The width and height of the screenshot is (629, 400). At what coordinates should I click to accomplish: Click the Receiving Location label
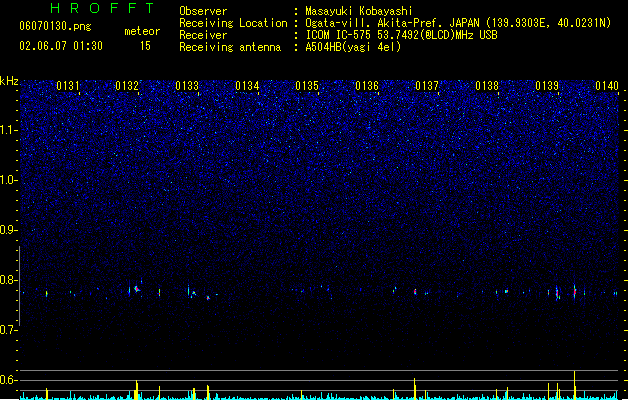click(233, 23)
